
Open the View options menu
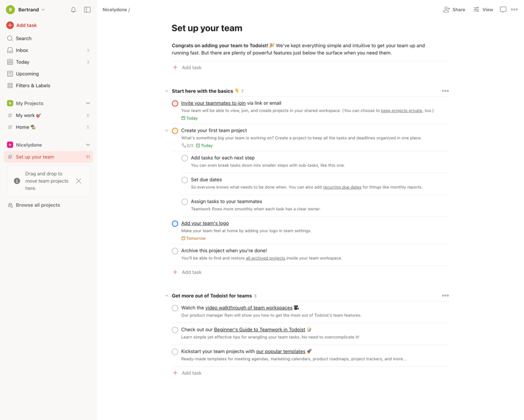pos(483,9)
